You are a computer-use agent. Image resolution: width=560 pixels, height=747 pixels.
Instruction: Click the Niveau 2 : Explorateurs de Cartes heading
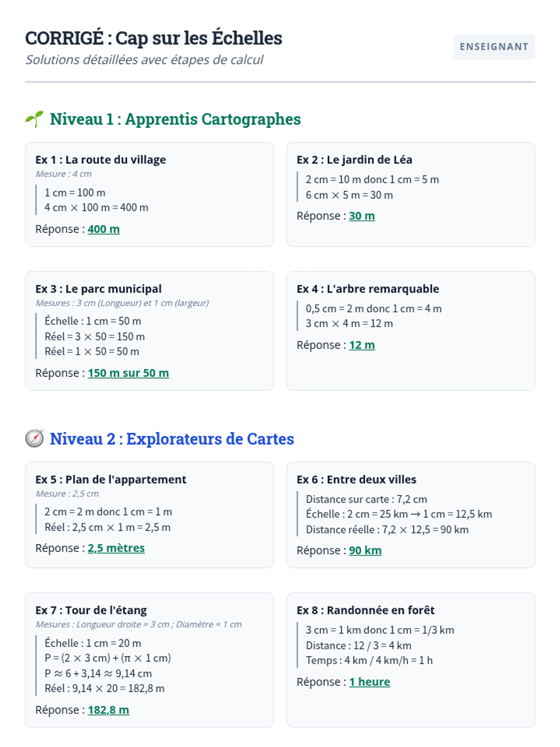(172, 439)
